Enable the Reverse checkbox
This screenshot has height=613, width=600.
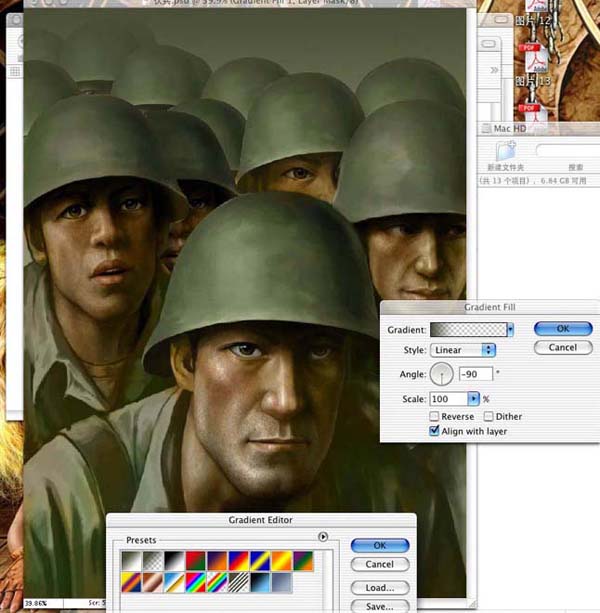(x=434, y=416)
